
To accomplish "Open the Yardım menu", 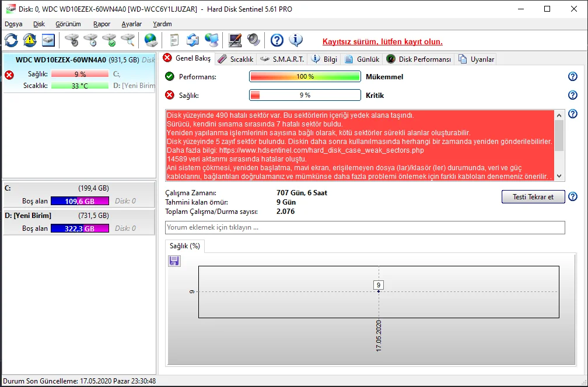I will click(162, 24).
